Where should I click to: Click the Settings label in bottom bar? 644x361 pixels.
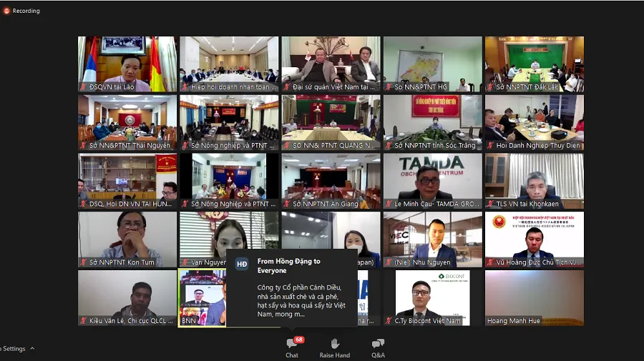pos(14,349)
